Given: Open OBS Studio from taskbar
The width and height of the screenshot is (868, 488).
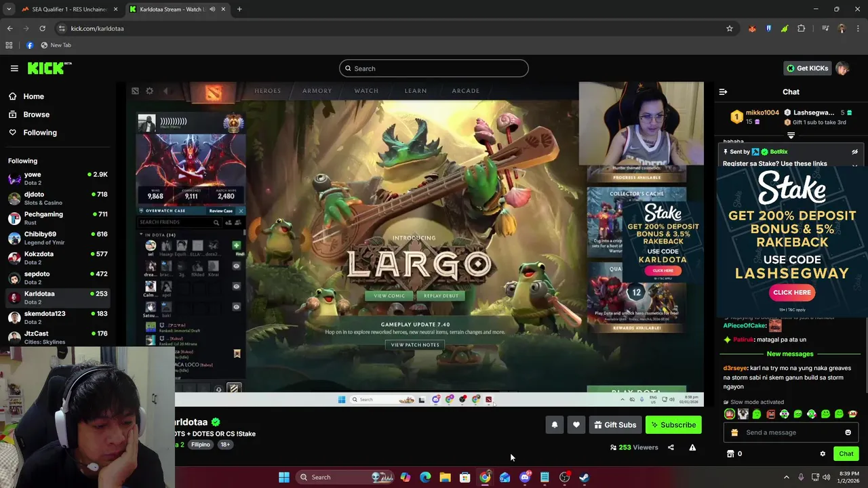Looking at the screenshot, I should (564, 477).
